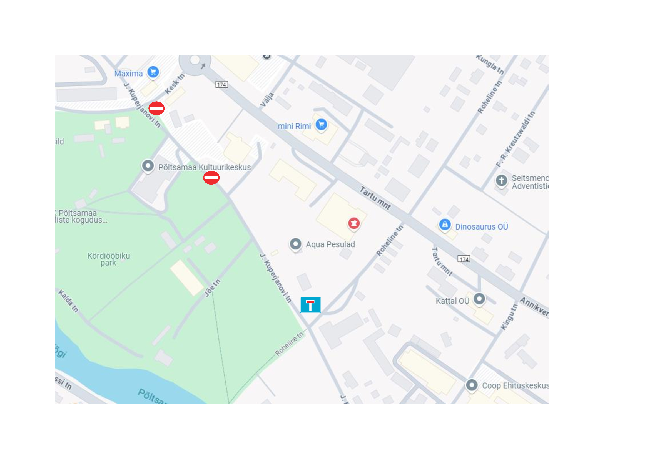The image size is (650, 459).
Task: Click the Tartu mnt road label
Action: pyautogui.click(x=375, y=198)
